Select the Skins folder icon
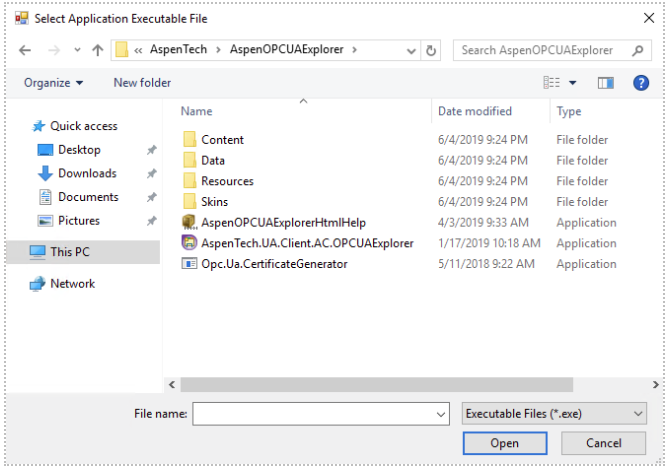667x470 pixels. [189, 201]
